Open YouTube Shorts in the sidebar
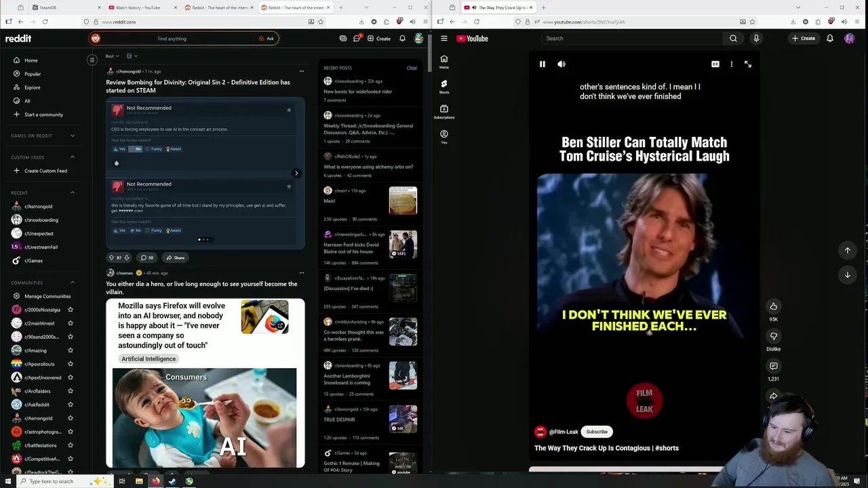The image size is (868, 488). [x=444, y=86]
